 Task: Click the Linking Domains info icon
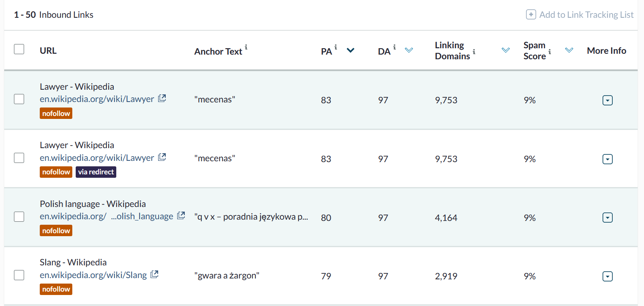474,52
